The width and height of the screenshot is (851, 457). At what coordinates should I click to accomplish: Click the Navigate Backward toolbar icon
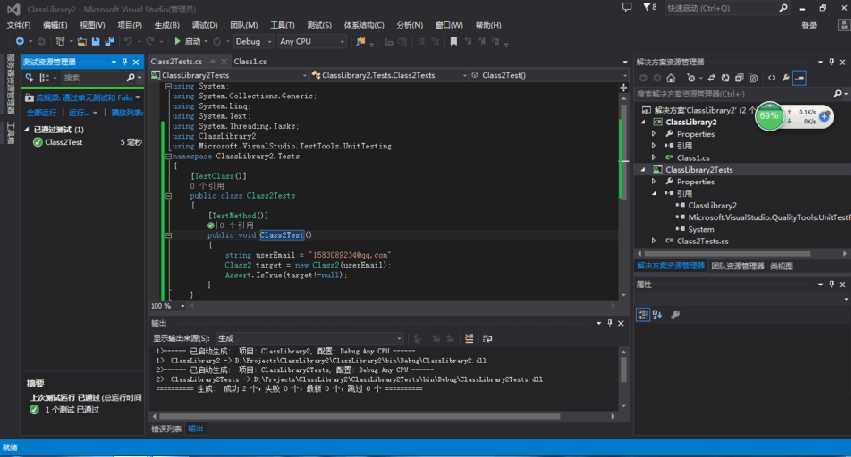pyautogui.click(x=20, y=41)
